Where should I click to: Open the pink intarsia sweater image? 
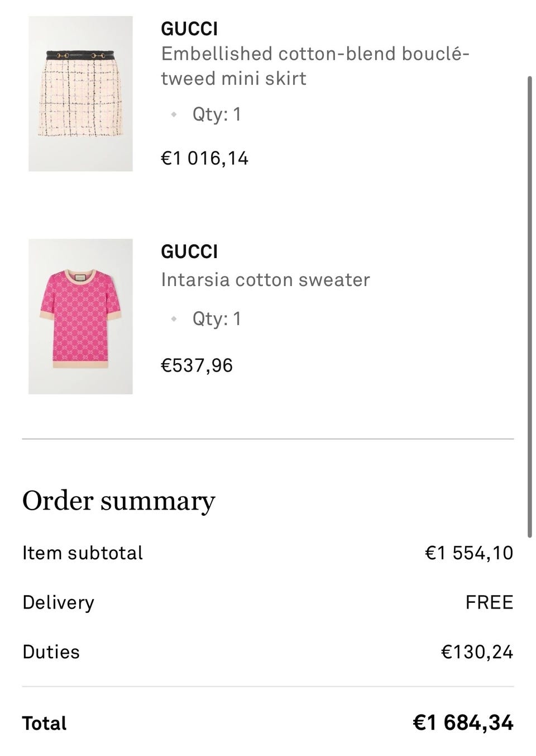pos(80,316)
